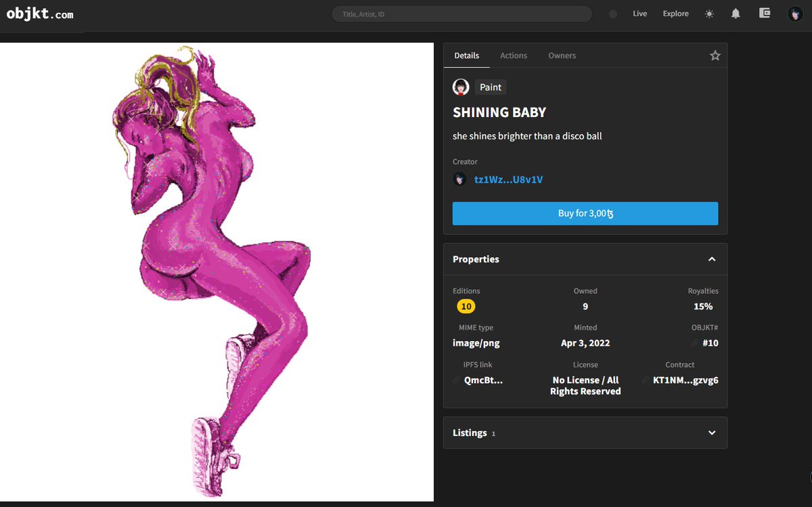Open the objkt.com home logo
This screenshot has width=812, height=507.
tap(40, 14)
